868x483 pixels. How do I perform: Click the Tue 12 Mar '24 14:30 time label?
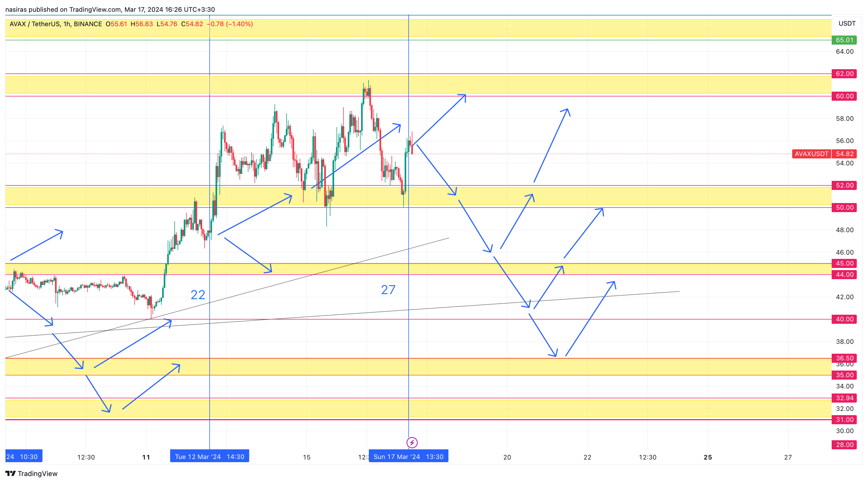pos(210,456)
